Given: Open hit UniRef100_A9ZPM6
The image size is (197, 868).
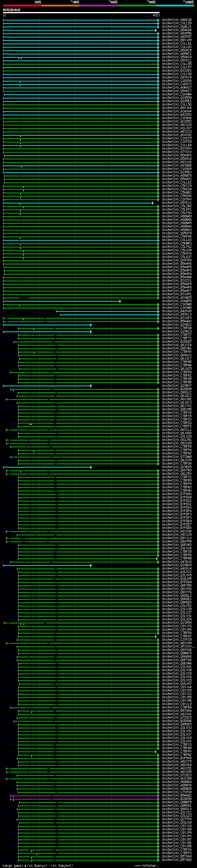Looking at the screenshot, I should click(176, 33).
